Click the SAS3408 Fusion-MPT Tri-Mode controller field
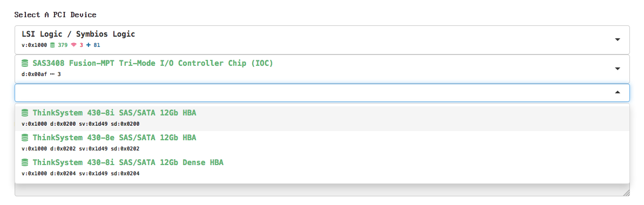 [x=322, y=69]
